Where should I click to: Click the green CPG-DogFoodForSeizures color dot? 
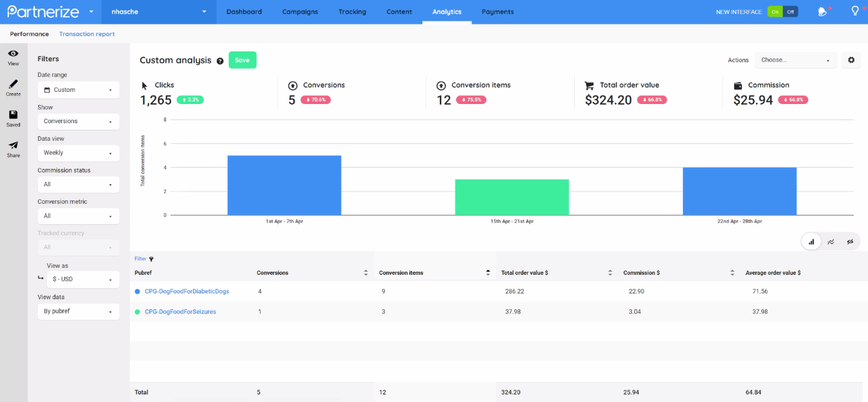[x=138, y=311]
